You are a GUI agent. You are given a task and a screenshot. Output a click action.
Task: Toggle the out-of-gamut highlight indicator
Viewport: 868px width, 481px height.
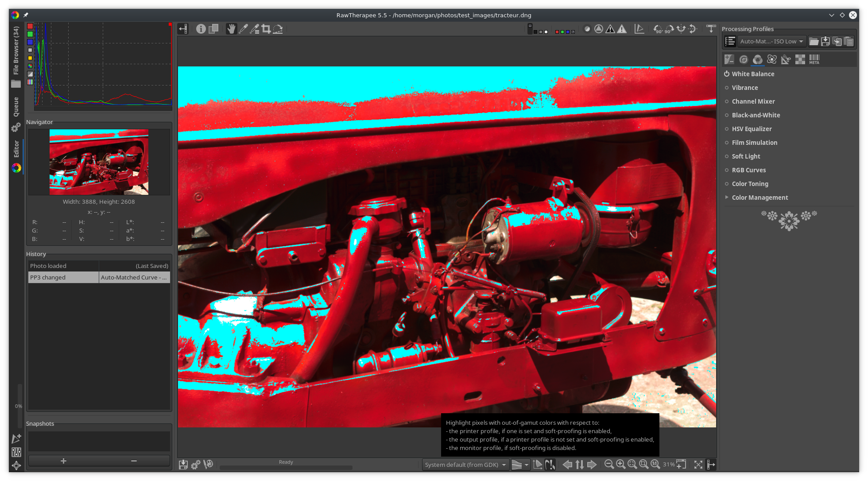tap(550, 465)
